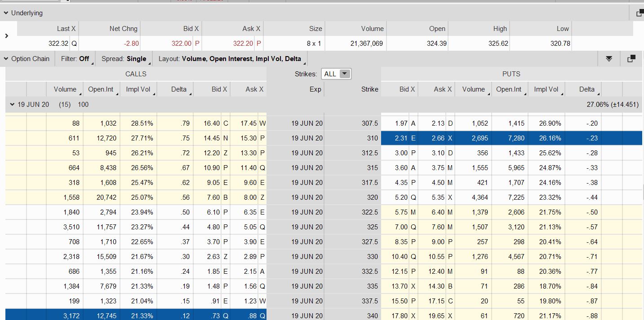
Task: Pop out the Underlying panel window icon
Action: coord(640,13)
